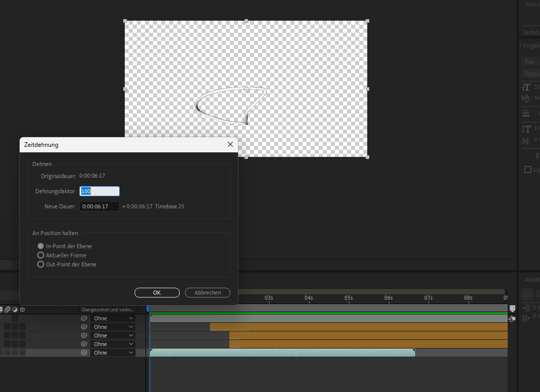Click the composition marker bin icon
This screenshot has width=540, height=392.
point(512,308)
